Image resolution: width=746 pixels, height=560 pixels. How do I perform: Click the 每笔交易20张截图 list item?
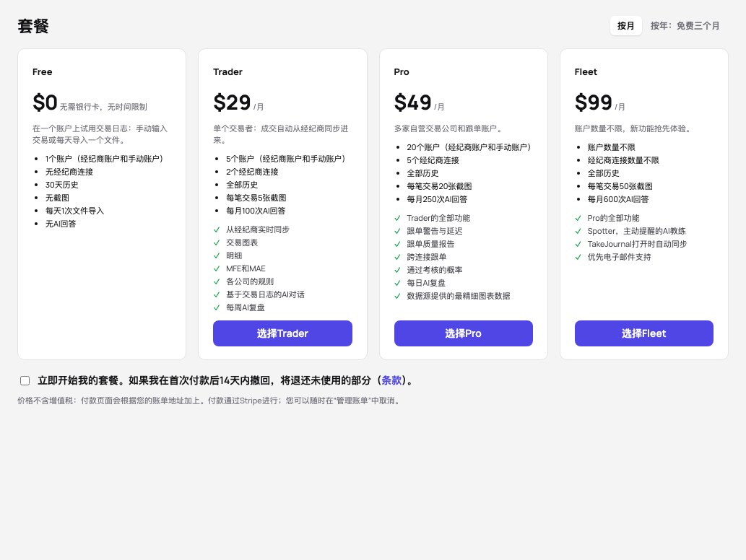[x=439, y=186]
